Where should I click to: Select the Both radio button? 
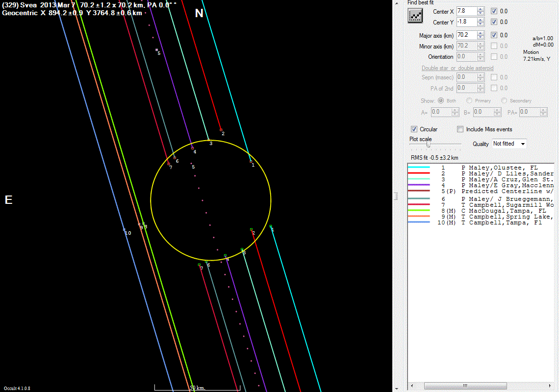[x=441, y=100]
